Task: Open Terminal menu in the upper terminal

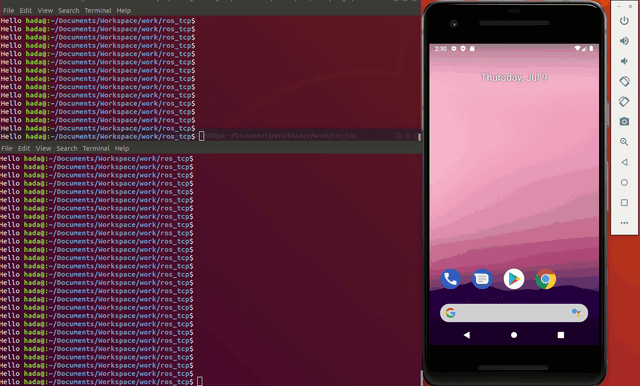Action: (x=98, y=11)
